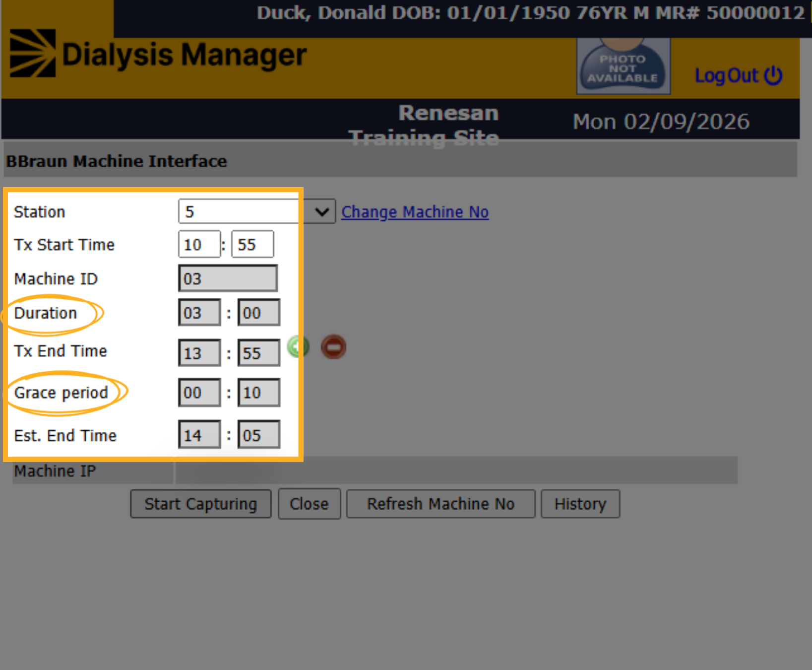
Task: Click the Log Out power icon
Action: (x=773, y=75)
